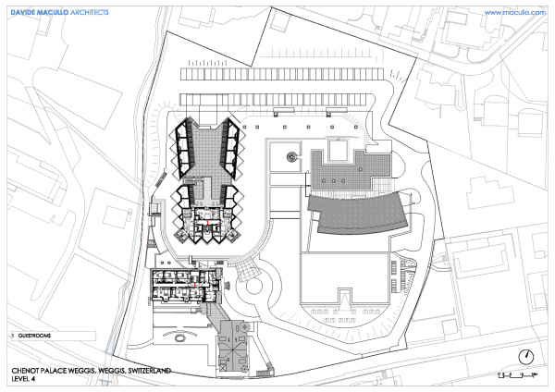555x392 pixels.
Task: Select the Guestrooms legend entry
Action: (x=36, y=333)
